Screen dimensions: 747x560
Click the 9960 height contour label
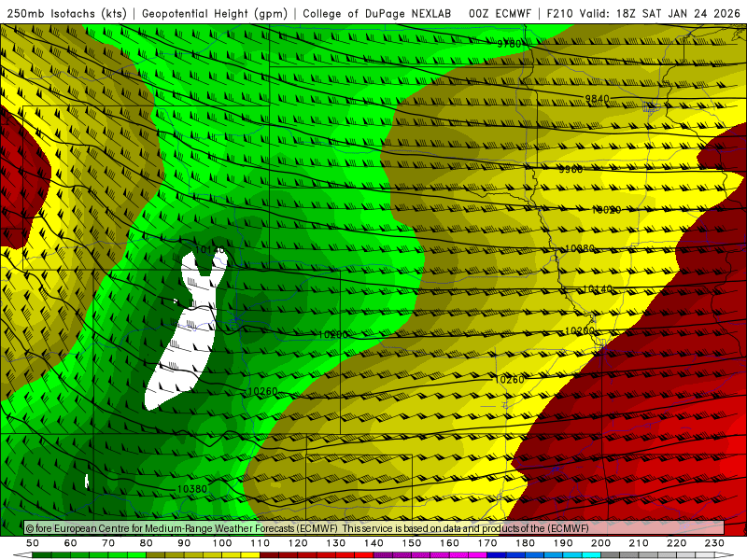[571, 169]
